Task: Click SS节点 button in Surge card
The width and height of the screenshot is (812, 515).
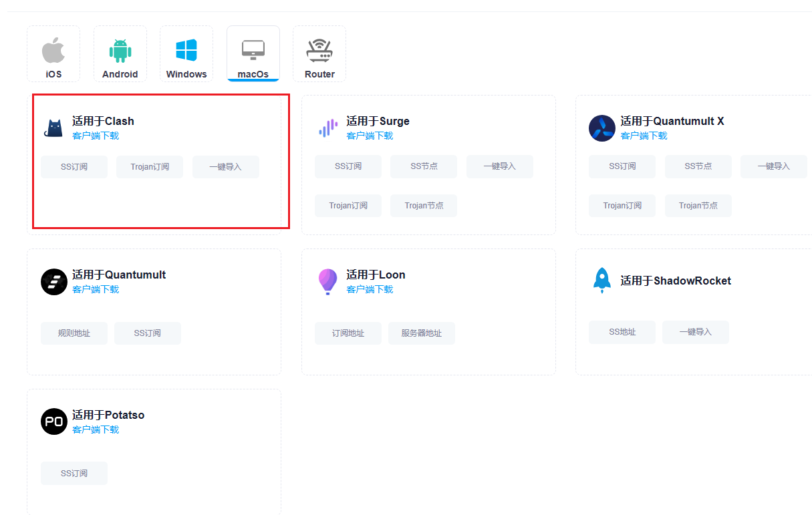Action: [424, 166]
